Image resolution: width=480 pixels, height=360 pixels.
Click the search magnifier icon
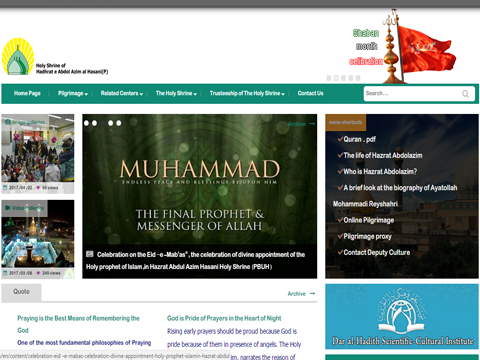click(x=465, y=94)
